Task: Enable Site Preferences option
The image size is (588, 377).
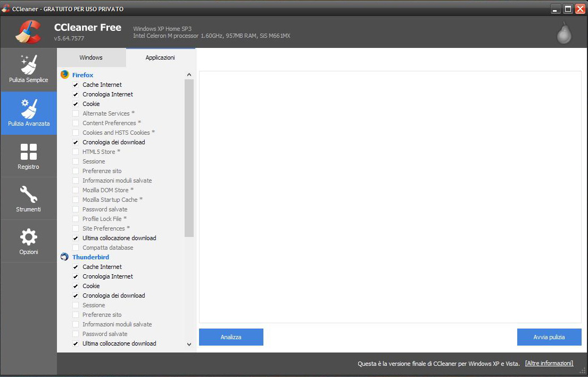Action: tap(76, 228)
